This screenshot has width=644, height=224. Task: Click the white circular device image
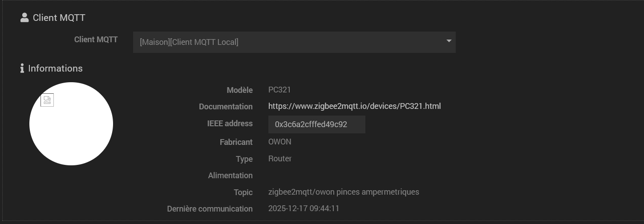pos(71,133)
